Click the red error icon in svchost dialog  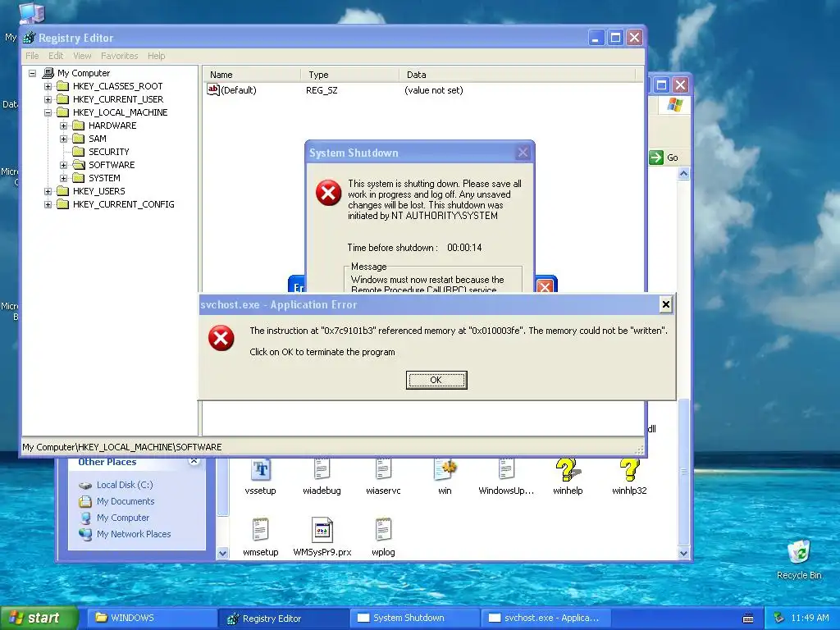pos(221,338)
